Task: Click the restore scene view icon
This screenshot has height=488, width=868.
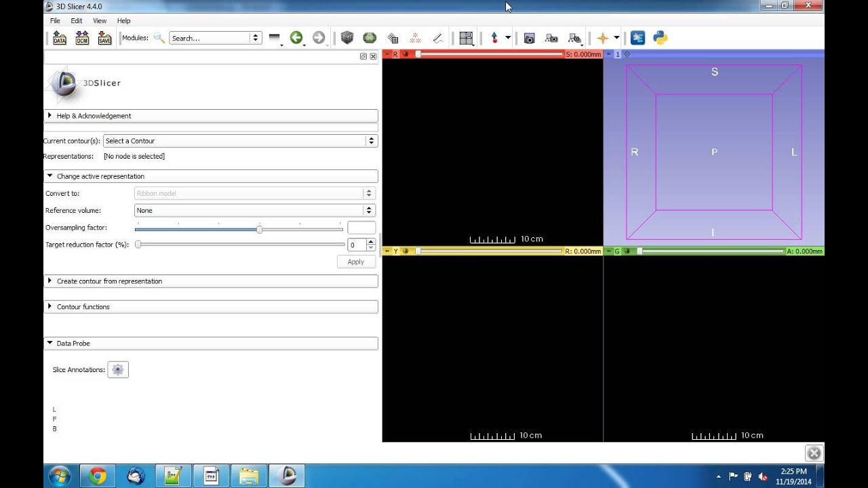Action: [x=574, y=38]
